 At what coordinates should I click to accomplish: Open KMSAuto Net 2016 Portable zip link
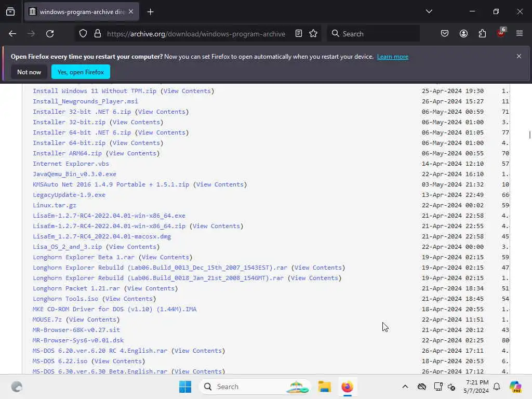point(111,184)
